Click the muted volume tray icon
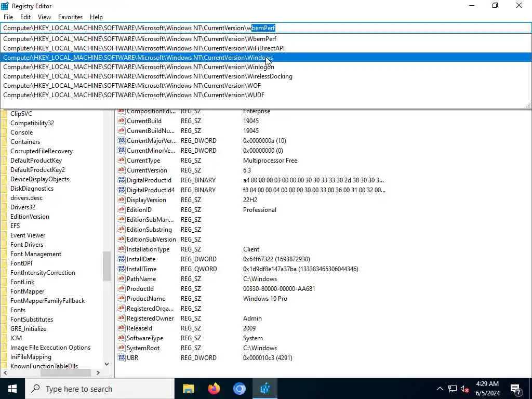This screenshot has height=399, width=532. click(x=465, y=389)
